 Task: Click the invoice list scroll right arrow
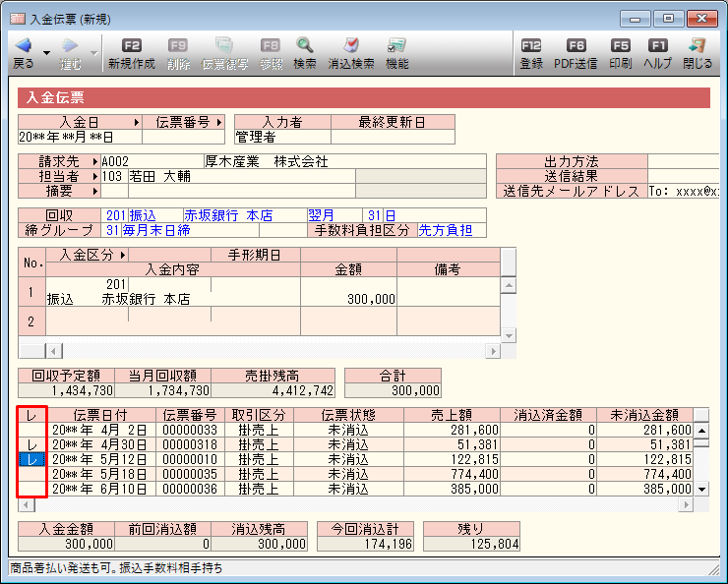[x=686, y=504]
